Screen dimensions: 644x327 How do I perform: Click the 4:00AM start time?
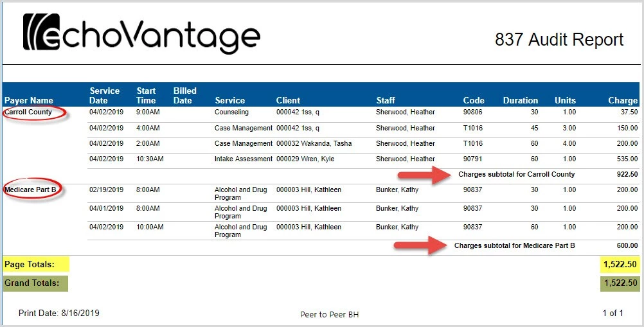point(148,128)
